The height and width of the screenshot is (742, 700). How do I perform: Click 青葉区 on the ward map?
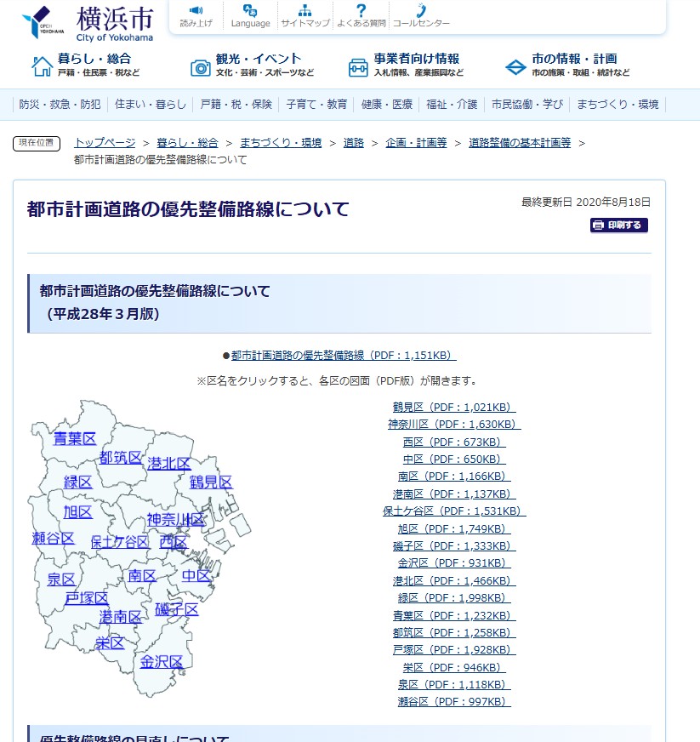pyautogui.click(x=75, y=439)
